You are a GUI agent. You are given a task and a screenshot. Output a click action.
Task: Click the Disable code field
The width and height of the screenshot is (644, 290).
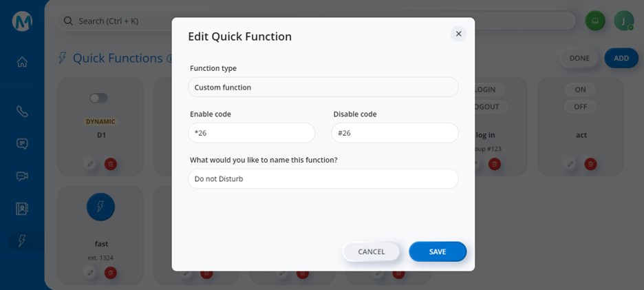(x=395, y=133)
